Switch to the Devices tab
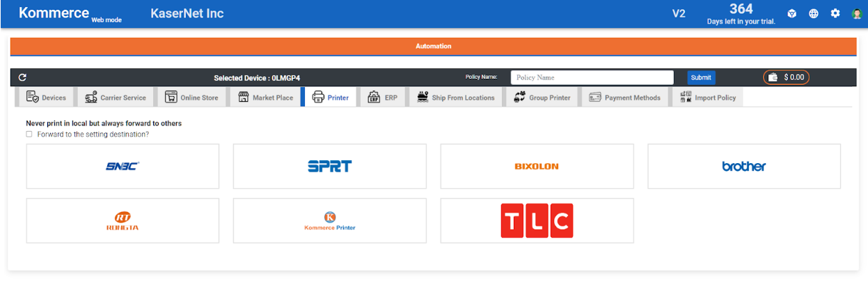The width and height of the screenshot is (868, 297). pos(46,98)
